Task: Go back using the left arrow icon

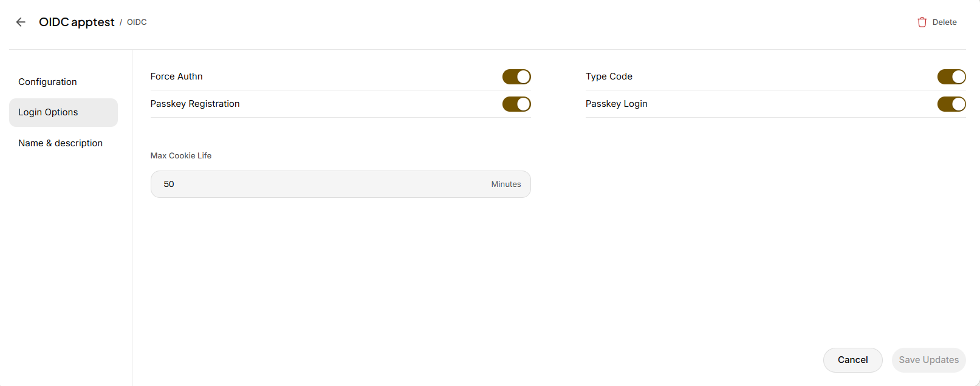Action: pos(21,22)
